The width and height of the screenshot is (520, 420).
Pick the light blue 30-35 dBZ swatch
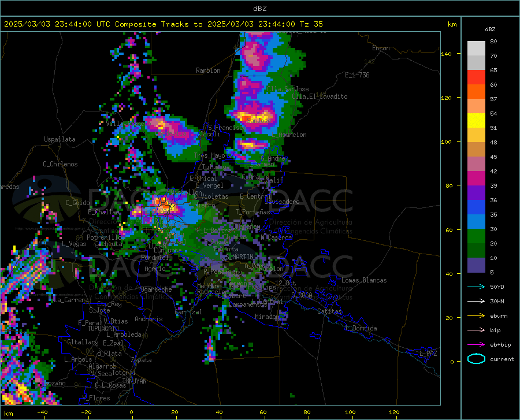tap(476, 222)
